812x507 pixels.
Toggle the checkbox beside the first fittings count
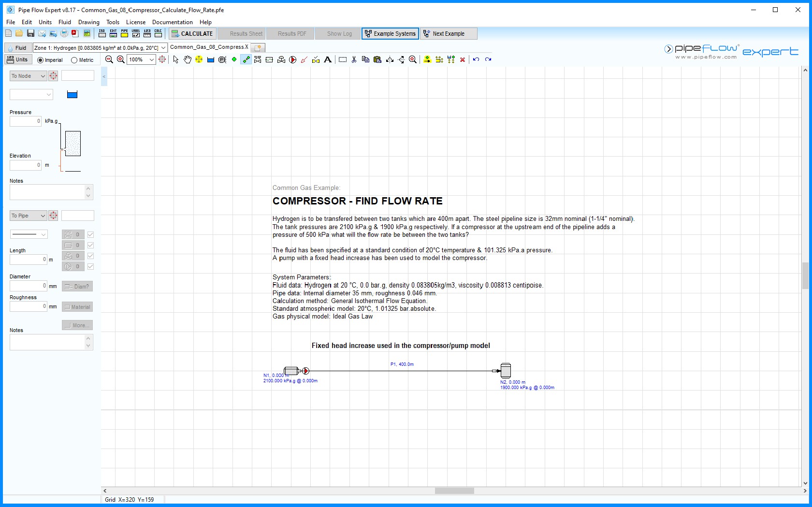90,234
